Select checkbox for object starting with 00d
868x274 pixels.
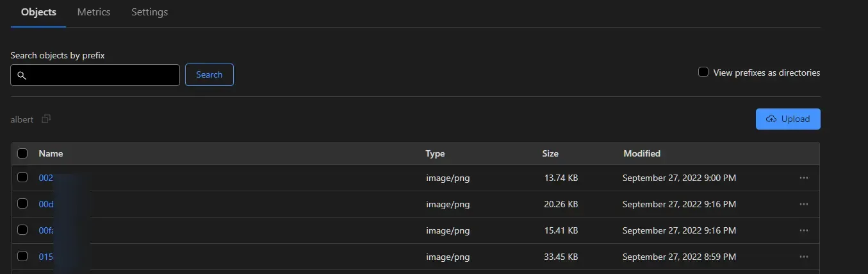tap(22, 204)
